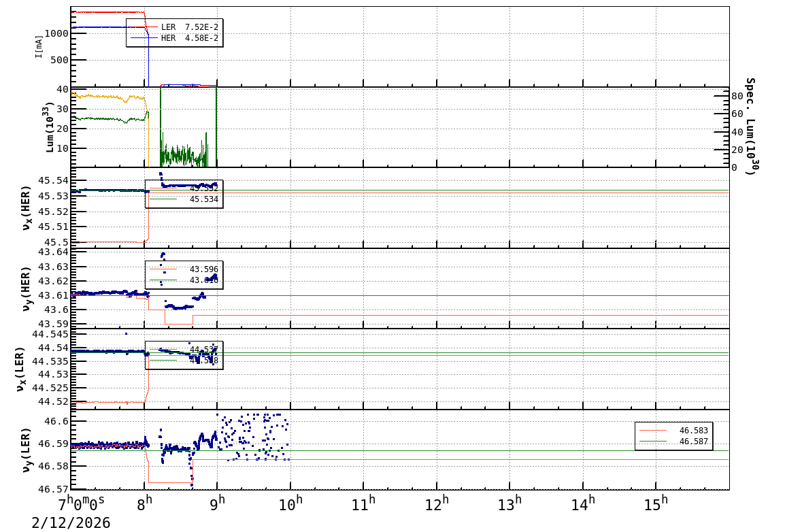Image resolution: width=785 pixels, height=532 pixels.
Task: Click the νx(LER) axis label
Action: click(20, 369)
